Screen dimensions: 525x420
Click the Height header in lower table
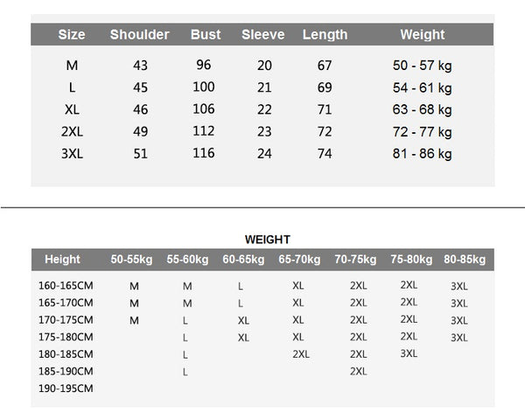(x=62, y=259)
